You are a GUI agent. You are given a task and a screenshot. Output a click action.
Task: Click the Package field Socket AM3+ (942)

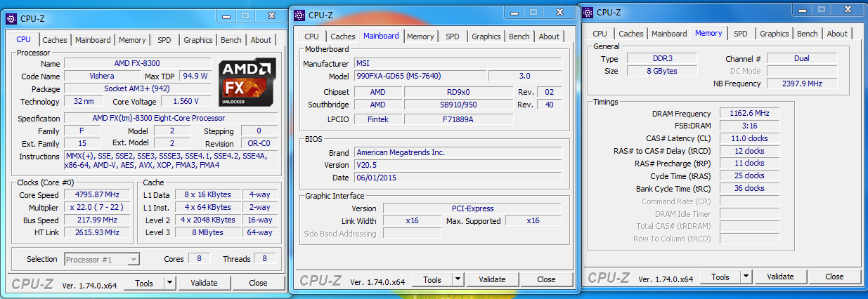click(x=136, y=88)
